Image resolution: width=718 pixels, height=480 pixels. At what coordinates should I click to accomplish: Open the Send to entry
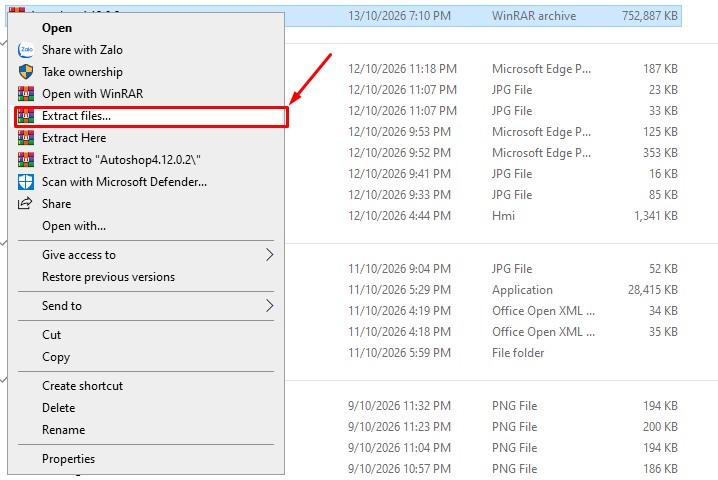pos(62,306)
